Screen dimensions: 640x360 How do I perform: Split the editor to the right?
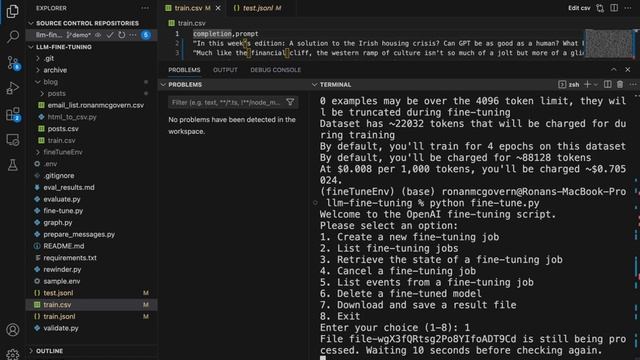[x=614, y=8]
